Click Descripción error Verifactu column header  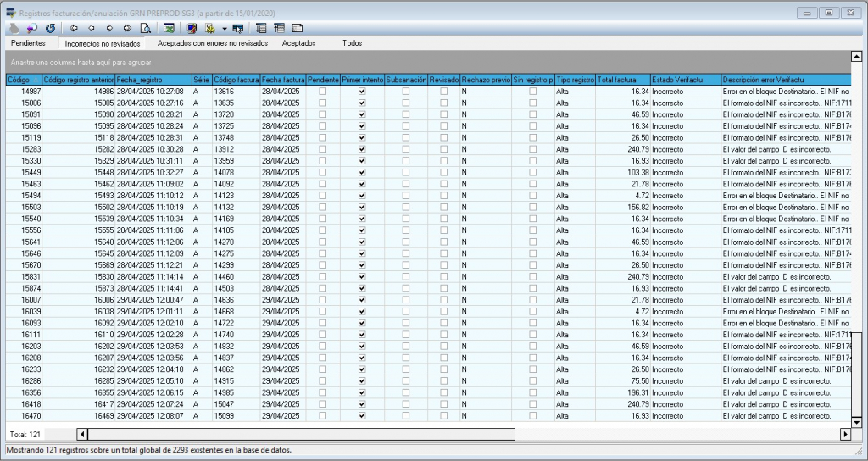point(786,81)
